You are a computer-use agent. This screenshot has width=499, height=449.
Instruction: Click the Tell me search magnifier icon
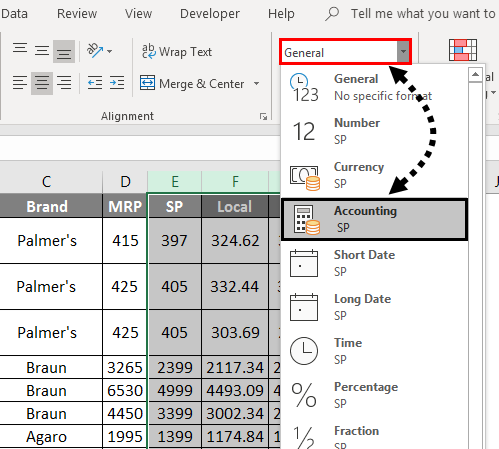(x=332, y=14)
